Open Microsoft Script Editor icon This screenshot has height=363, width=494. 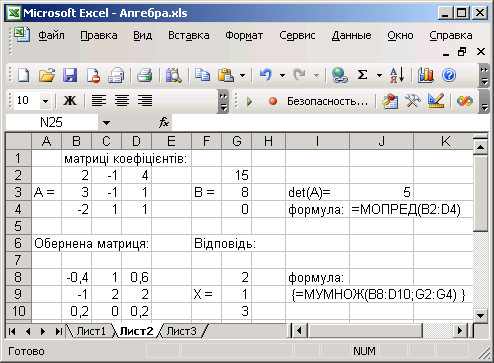point(465,101)
